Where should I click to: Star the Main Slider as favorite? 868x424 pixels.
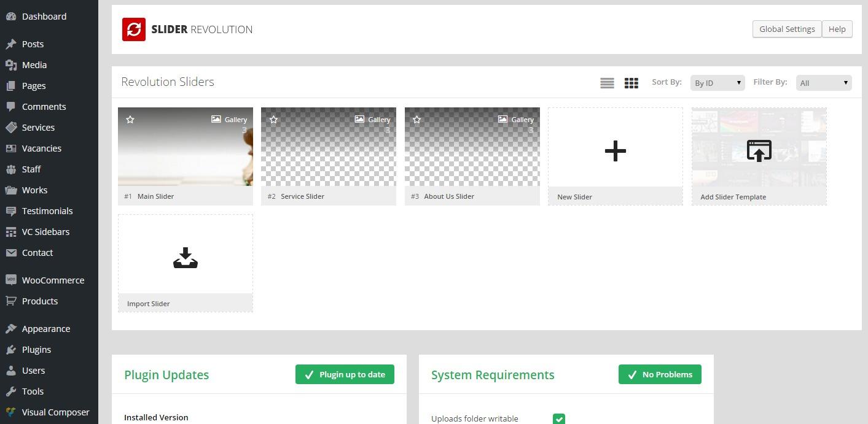tap(130, 120)
